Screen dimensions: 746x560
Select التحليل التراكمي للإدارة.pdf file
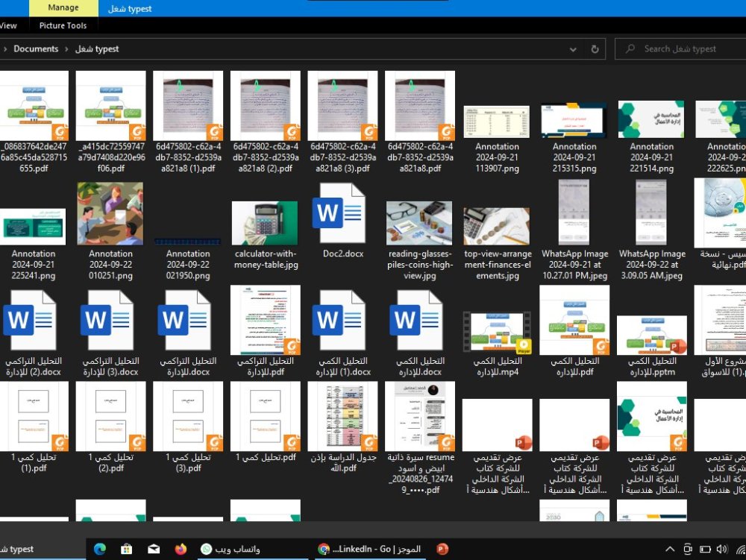pos(266,331)
